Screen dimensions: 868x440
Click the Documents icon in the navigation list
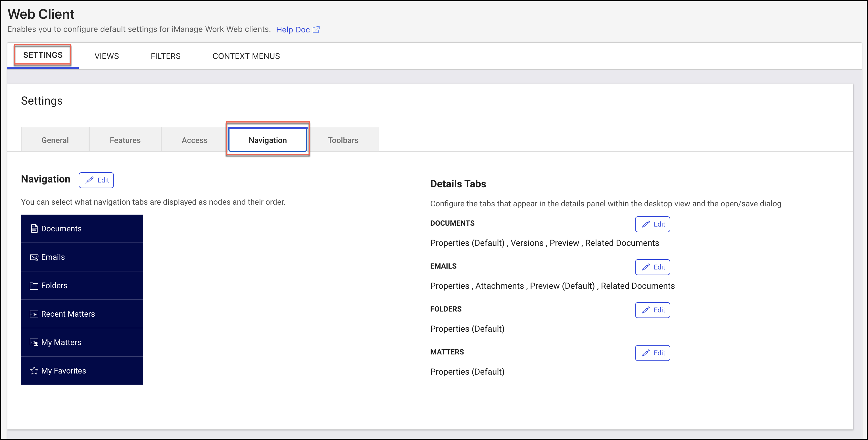point(34,228)
